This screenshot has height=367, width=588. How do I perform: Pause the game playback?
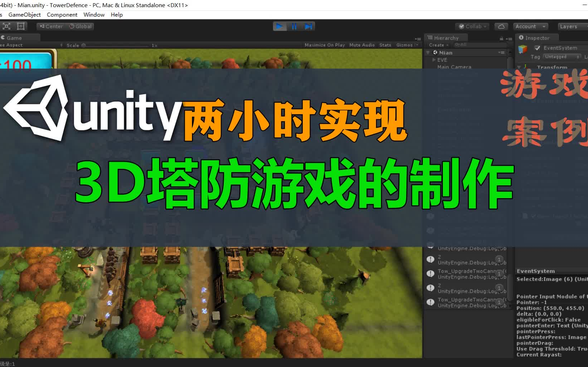294,26
